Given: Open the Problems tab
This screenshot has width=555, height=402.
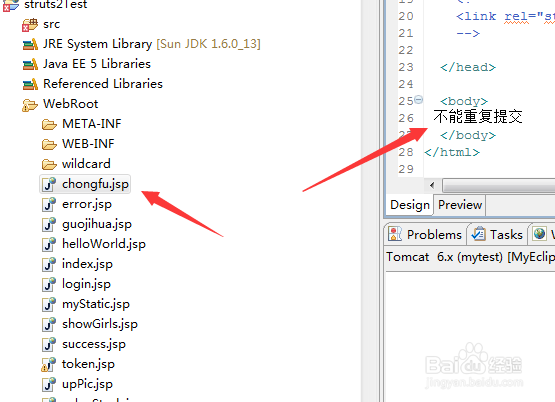Looking at the screenshot, I should pyautogui.click(x=426, y=234).
